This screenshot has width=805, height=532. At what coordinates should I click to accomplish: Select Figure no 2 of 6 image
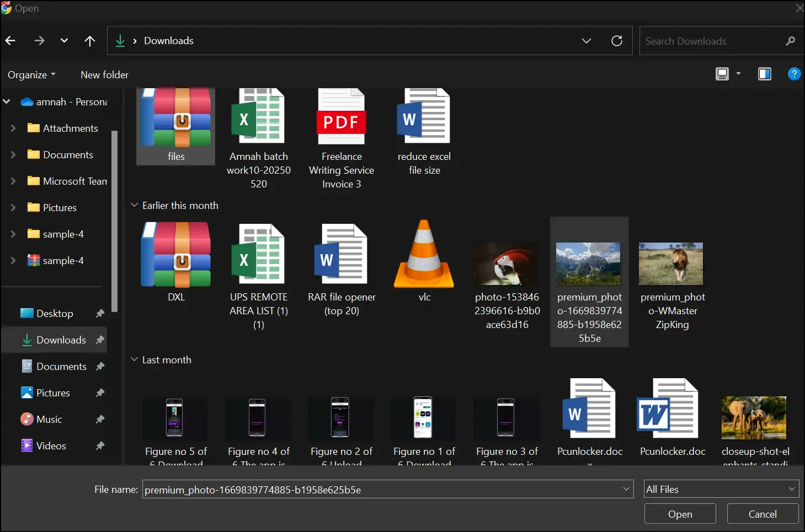[342, 430]
